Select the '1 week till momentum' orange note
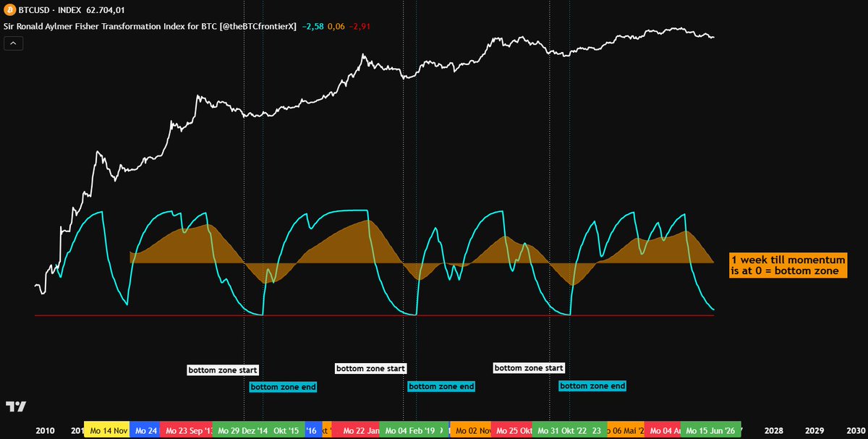This screenshot has height=439, width=868. coord(788,265)
